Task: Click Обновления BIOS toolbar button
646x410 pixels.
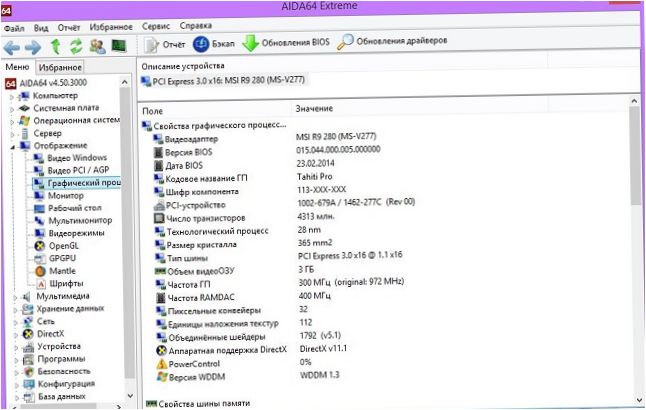Action: click(286, 43)
